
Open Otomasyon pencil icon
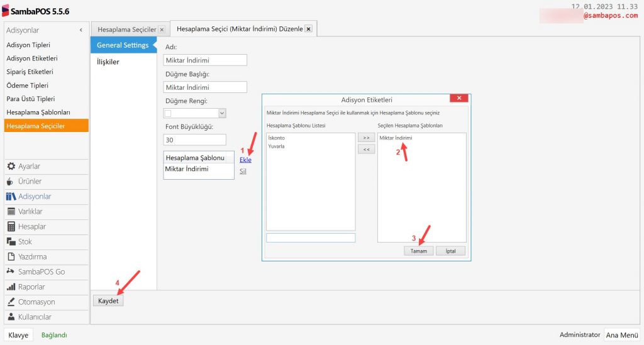(11, 302)
